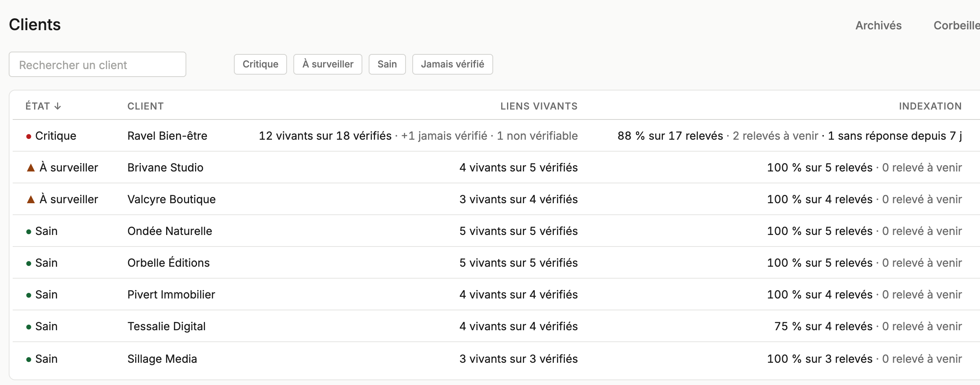Screen dimensions: 980x385
Task: Open client Ravel Bien-être
Action: coord(167,136)
